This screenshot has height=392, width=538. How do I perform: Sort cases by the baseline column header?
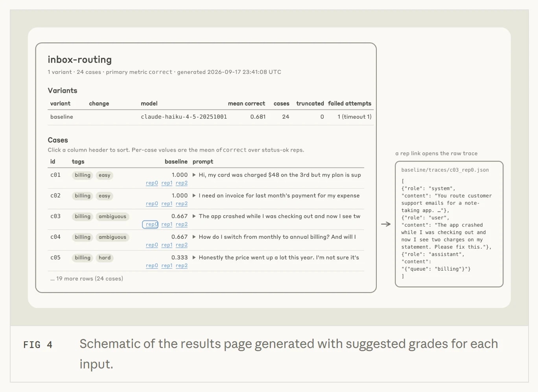pos(176,161)
